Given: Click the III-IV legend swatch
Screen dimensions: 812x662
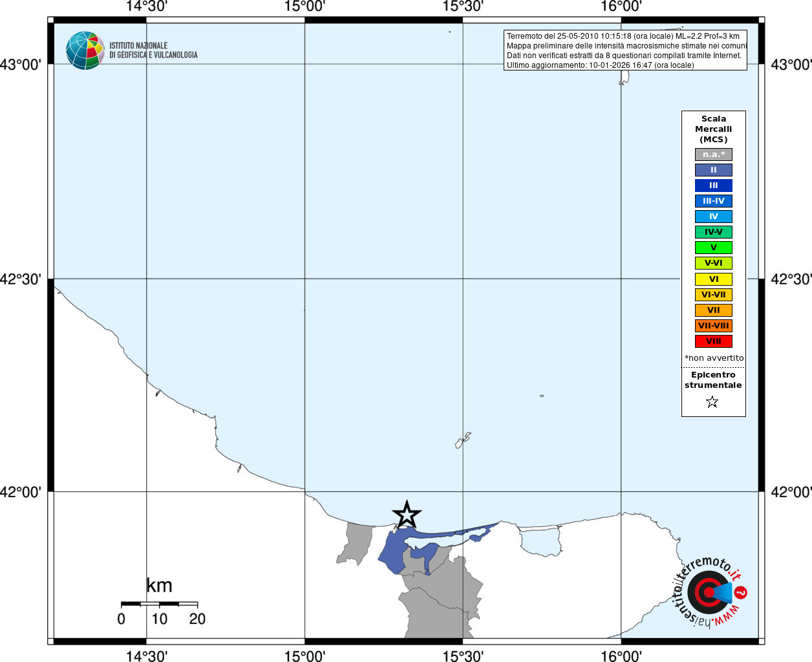Looking at the screenshot, I should 714,201.
